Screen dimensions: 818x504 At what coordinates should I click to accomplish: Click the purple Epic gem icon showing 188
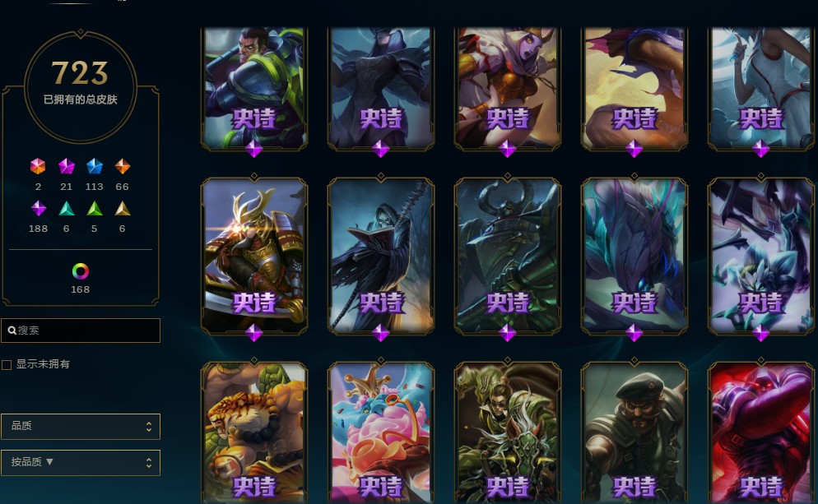tap(38, 209)
